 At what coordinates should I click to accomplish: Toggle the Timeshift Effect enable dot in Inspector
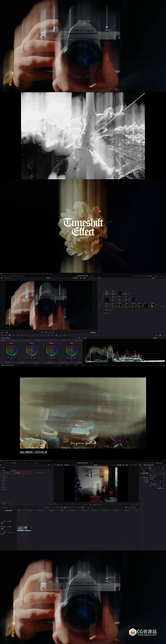coord(141,473)
